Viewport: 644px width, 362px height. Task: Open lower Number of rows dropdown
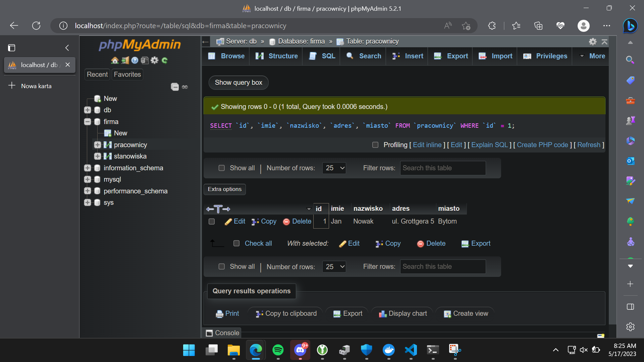point(334,266)
